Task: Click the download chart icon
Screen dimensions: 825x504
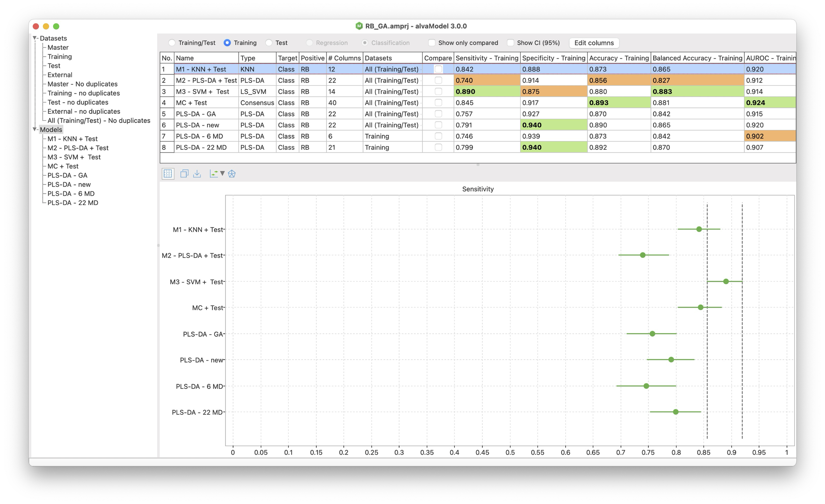Action: [197, 174]
